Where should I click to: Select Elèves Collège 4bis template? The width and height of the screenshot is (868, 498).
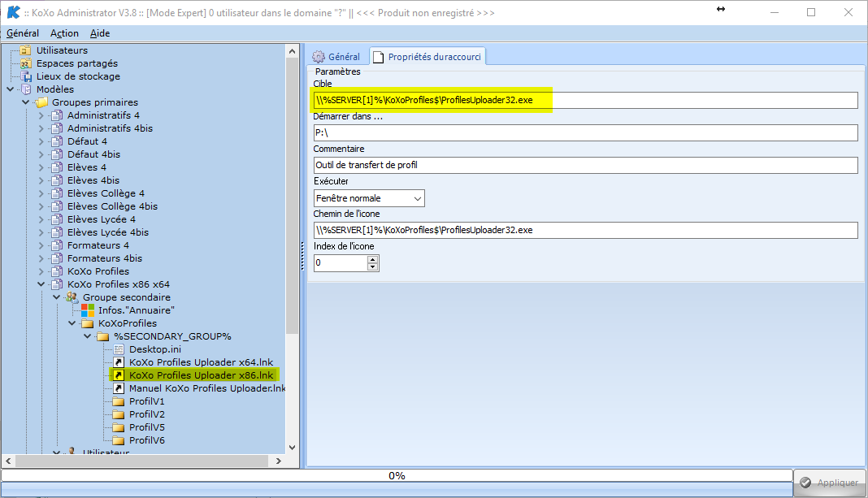pos(112,206)
